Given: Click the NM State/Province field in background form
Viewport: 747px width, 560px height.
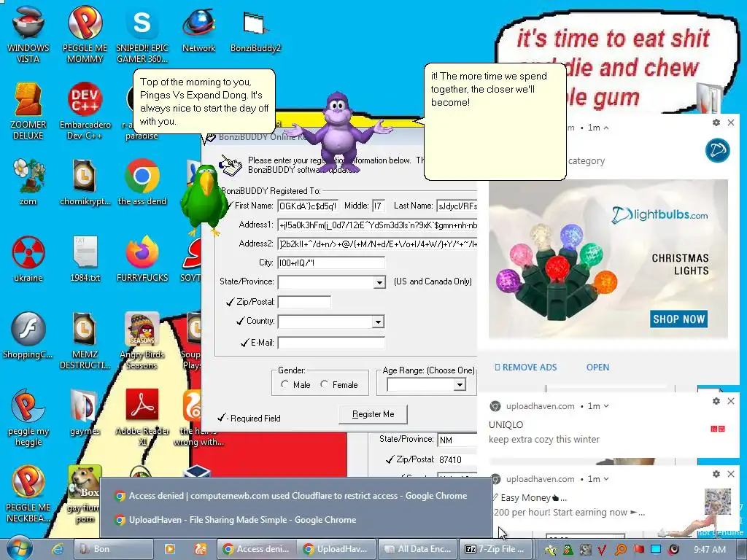Looking at the screenshot, I should coord(457,440).
